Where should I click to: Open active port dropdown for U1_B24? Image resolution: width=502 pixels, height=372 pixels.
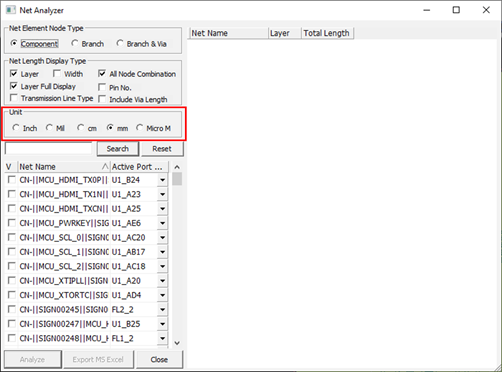pyautogui.click(x=162, y=180)
